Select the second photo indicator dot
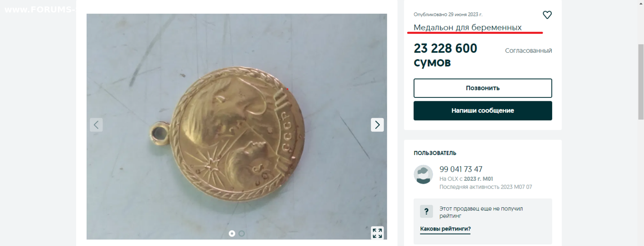This screenshot has height=246, width=644. (242, 234)
